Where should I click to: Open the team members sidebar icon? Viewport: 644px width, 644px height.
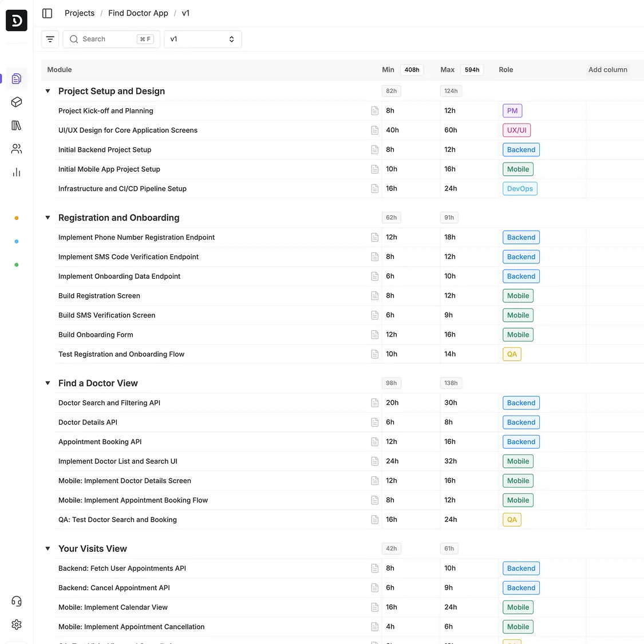pyautogui.click(x=17, y=149)
